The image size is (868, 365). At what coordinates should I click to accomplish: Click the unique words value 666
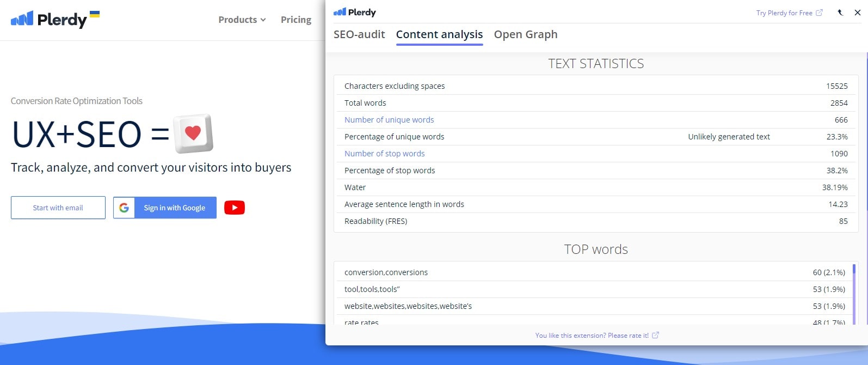coord(841,120)
